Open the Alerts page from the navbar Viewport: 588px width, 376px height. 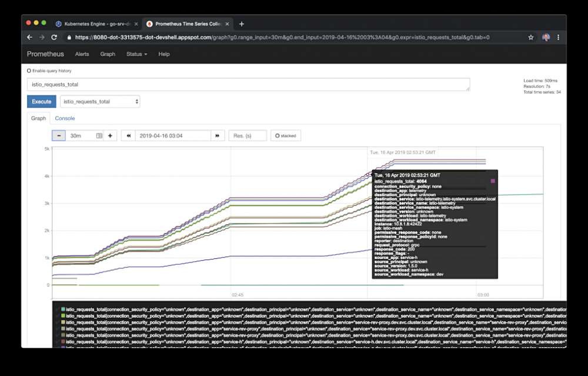point(82,54)
